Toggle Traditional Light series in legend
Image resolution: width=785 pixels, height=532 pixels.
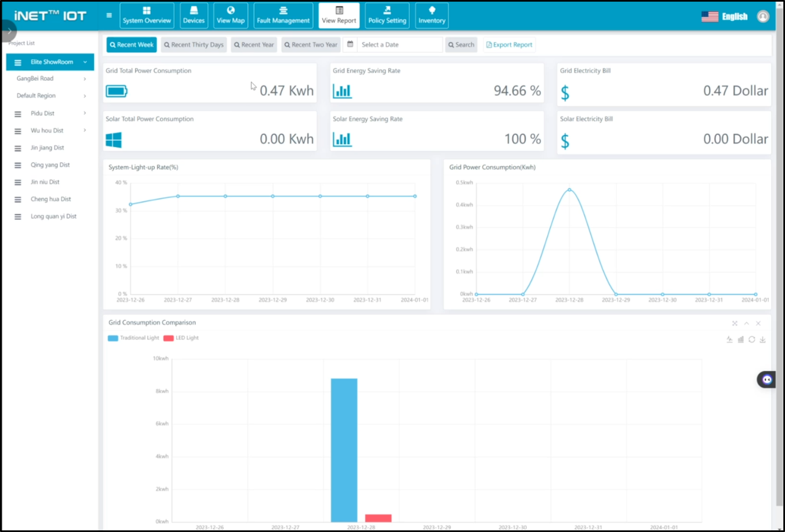click(x=133, y=338)
